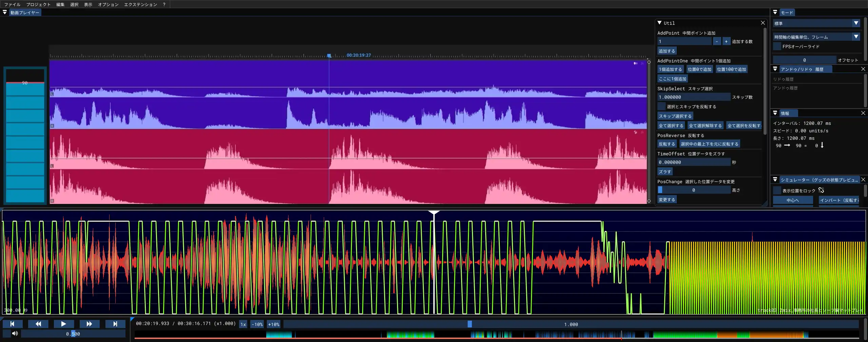868x342 pixels.
Task: Jump to next frame with skip-forward icon
Action: click(115, 324)
